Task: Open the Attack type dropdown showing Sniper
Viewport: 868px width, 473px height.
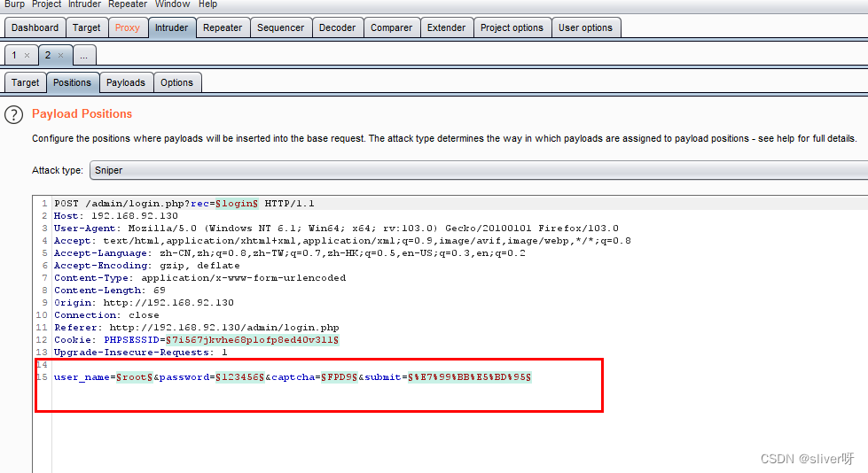Action: 479,170
